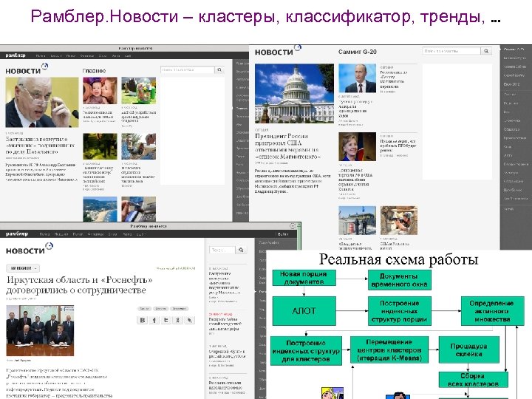Share the Irkutsk article on Odnoklassniki
Screen dimensions: 532x399
[178, 320]
